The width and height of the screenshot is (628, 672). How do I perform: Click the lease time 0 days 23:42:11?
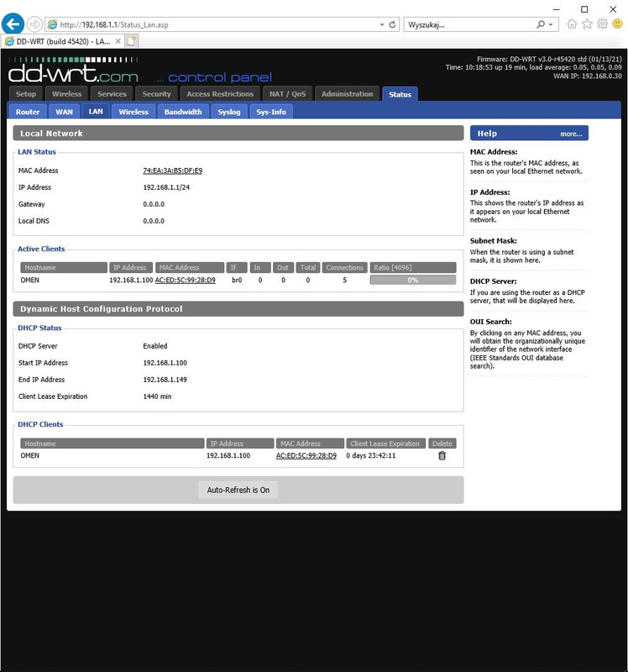point(371,455)
